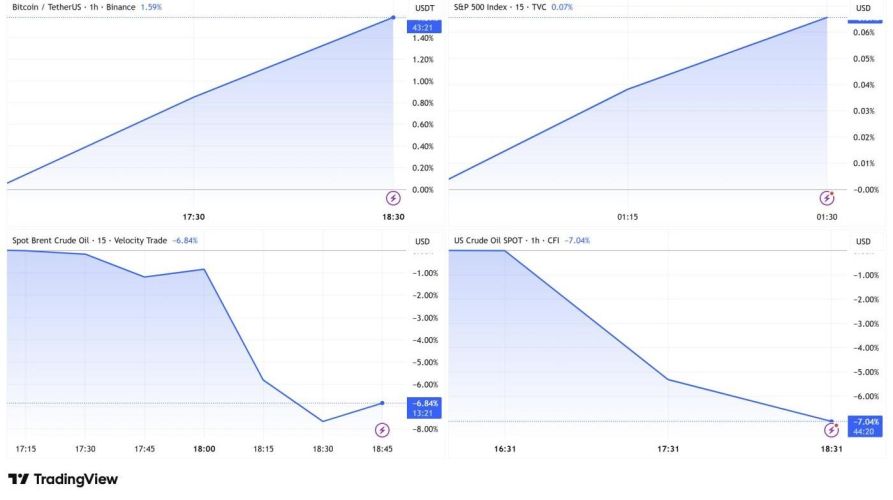This screenshot has height=500, width=893.
Task: Click the lightning icon on Brent Crude chart
Action: pos(382,430)
